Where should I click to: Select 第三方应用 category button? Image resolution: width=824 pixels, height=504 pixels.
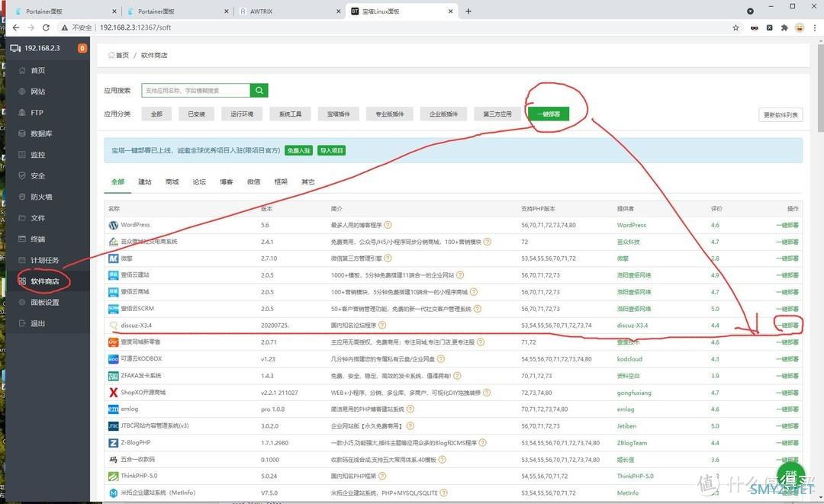tap(497, 114)
